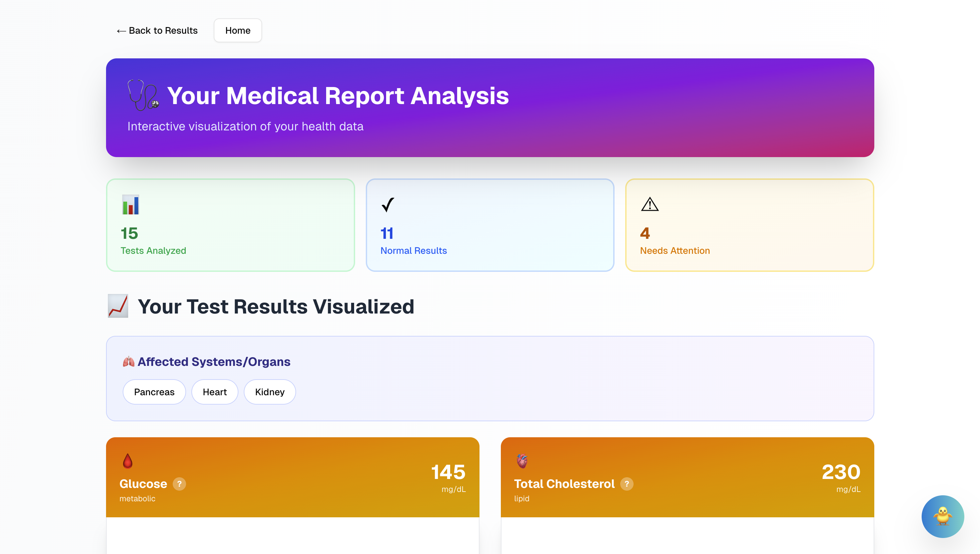Click the checkmark Normal Results icon
This screenshot has height=554, width=980.
pyautogui.click(x=388, y=205)
